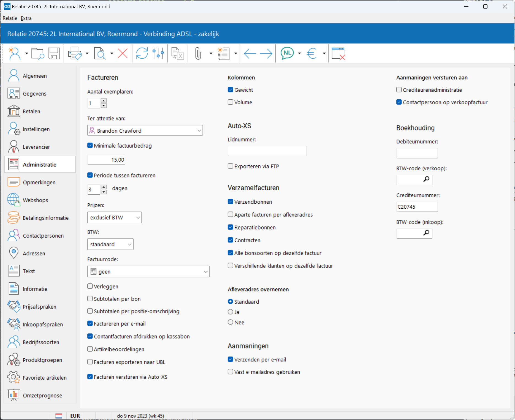This screenshot has width=515, height=420.
Task: Open the Extra menu
Action: [x=26, y=18]
